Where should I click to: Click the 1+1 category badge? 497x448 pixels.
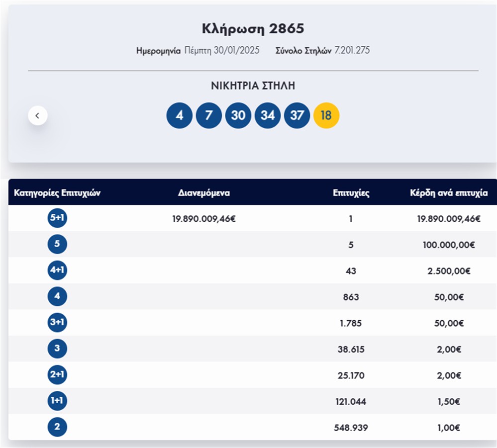click(x=57, y=401)
